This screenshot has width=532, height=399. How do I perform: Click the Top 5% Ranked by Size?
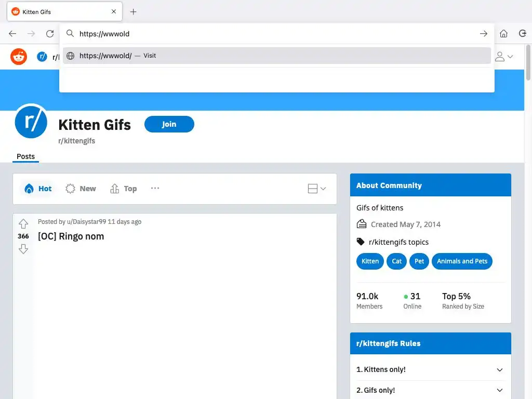coord(463,301)
